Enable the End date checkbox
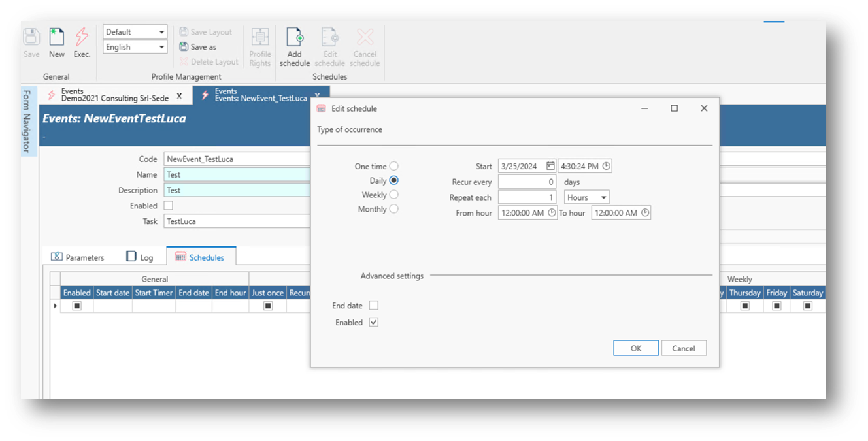 tap(374, 306)
